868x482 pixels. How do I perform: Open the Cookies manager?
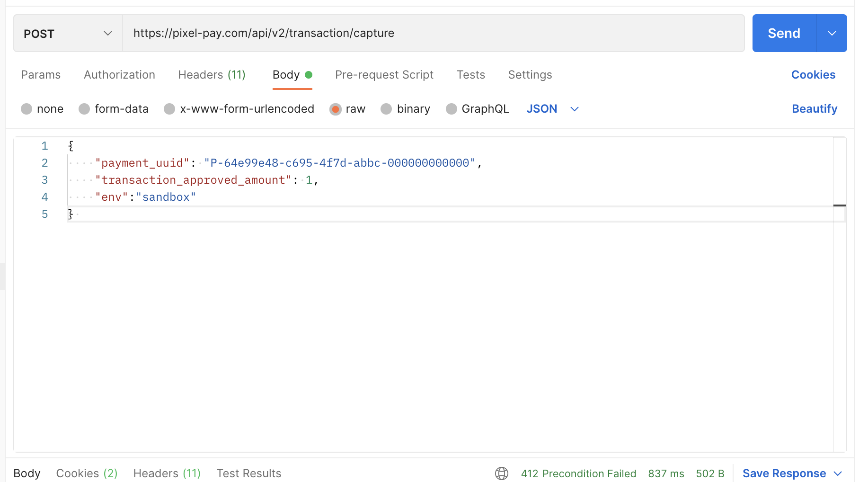[813, 74]
